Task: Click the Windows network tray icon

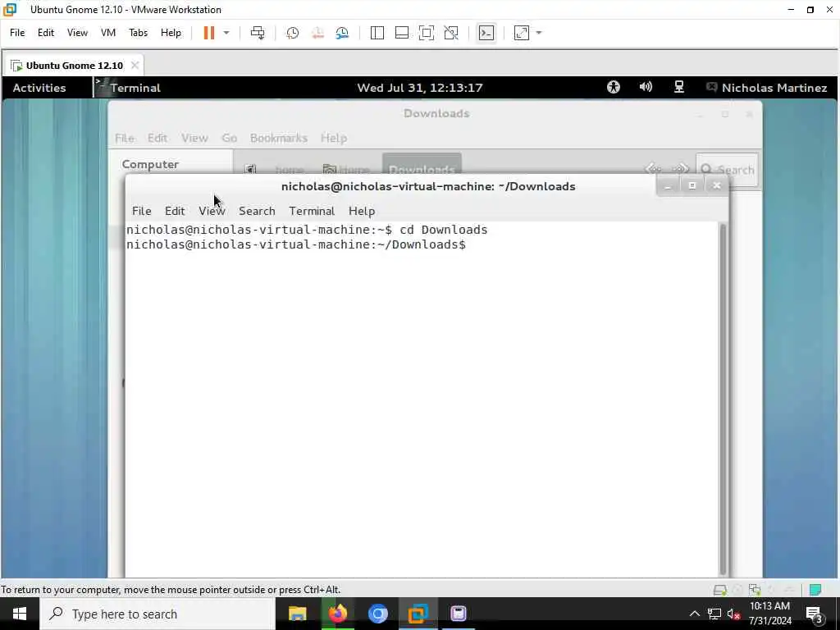Action: pyautogui.click(x=714, y=614)
